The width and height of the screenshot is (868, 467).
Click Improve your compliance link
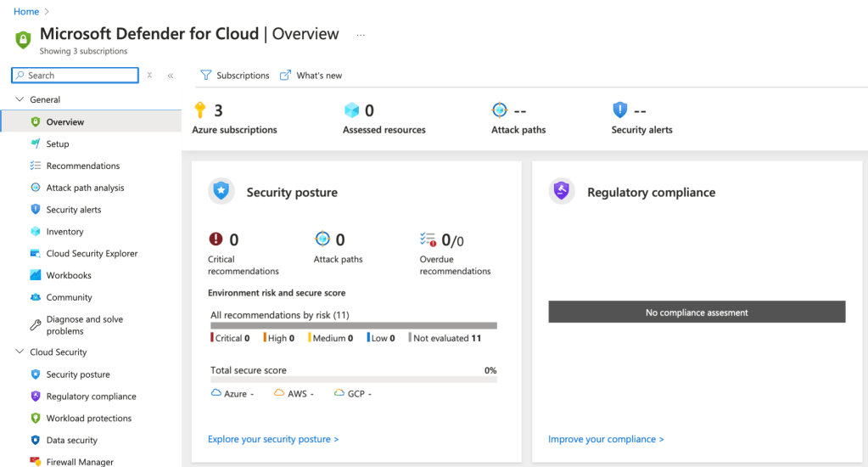[606, 439]
